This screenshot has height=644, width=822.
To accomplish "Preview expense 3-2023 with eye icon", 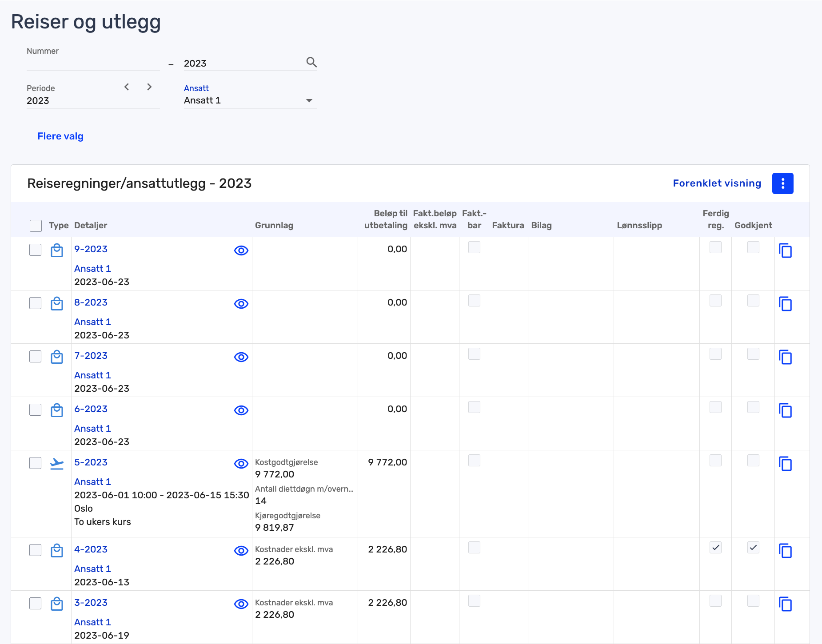I will click(241, 604).
